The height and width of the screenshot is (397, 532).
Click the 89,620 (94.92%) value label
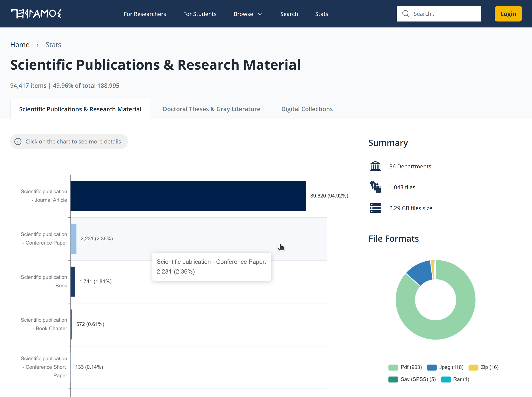(x=329, y=196)
